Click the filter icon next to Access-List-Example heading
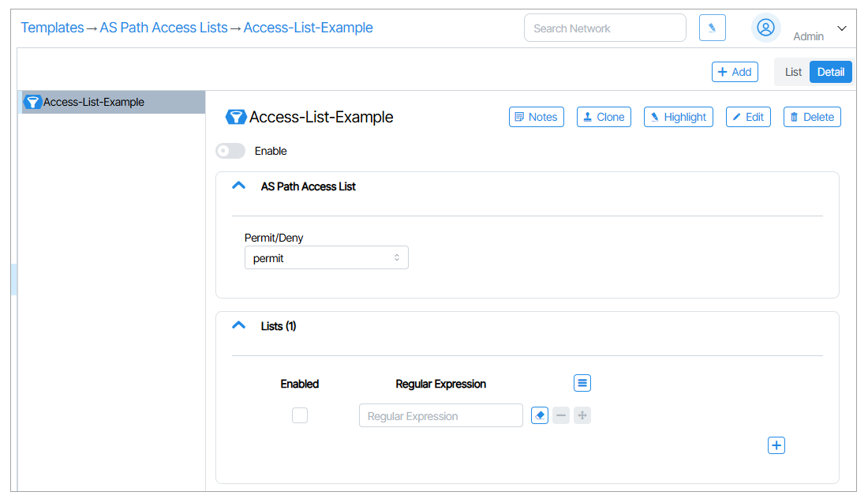Image resolution: width=868 pixels, height=503 pixels. pos(236,117)
